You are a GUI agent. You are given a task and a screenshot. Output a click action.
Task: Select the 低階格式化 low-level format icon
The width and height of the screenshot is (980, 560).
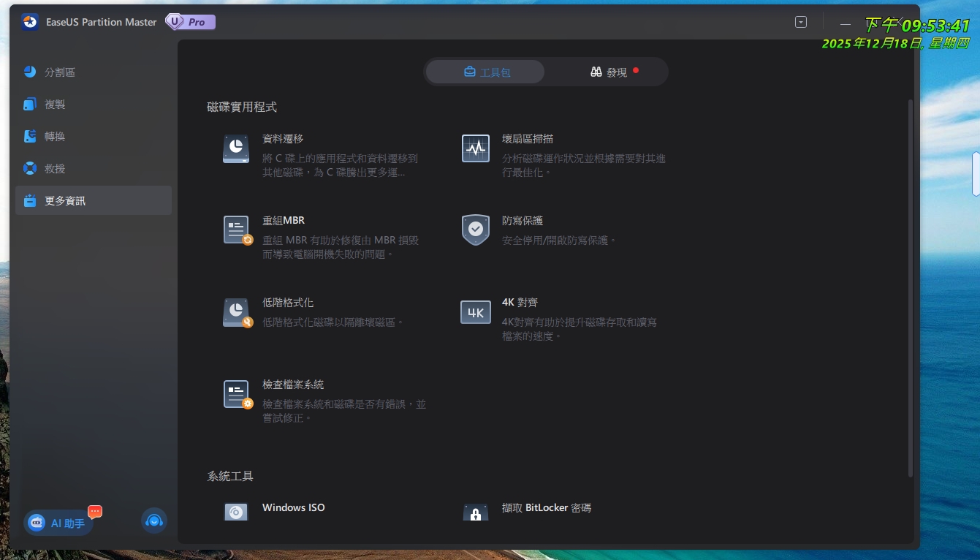click(x=237, y=312)
